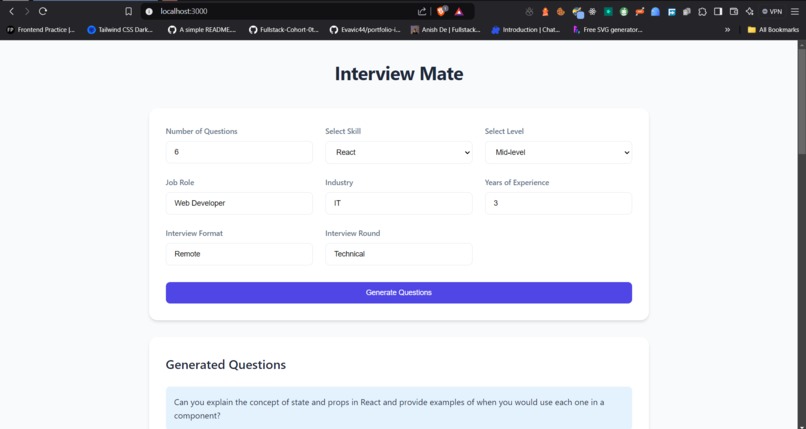The width and height of the screenshot is (806, 429).
Task: Open the Introduction Chat bookmark
Action: 525,30
